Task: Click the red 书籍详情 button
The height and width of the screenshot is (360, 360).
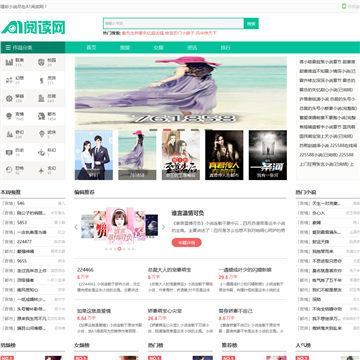Action: pos(187,242)
